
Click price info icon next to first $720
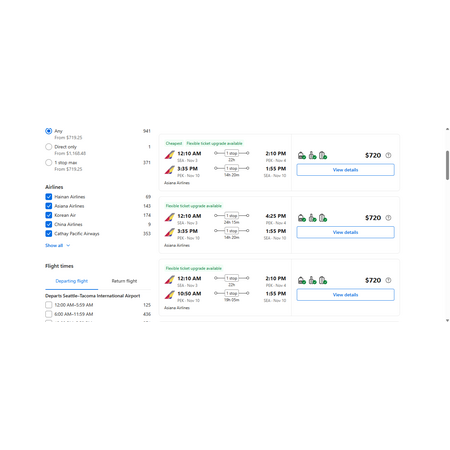(388, 155)
